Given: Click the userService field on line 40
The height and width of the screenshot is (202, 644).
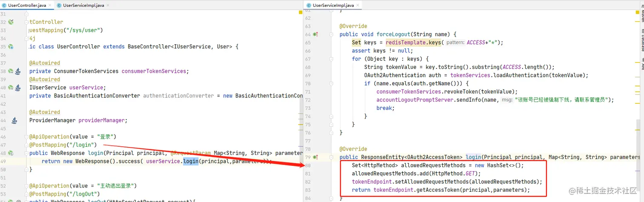Looking at the screenshot, I should point(86,88).
